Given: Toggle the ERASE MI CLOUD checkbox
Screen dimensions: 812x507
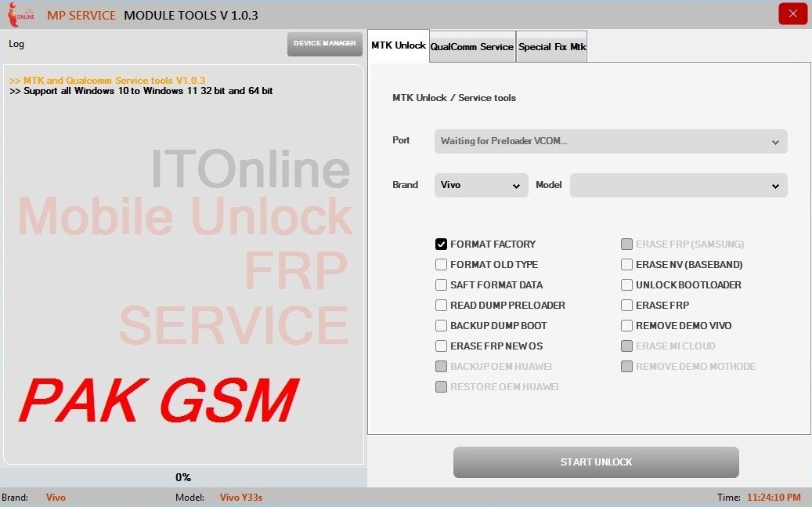Looking at the screenshot, I should [626, 346].
